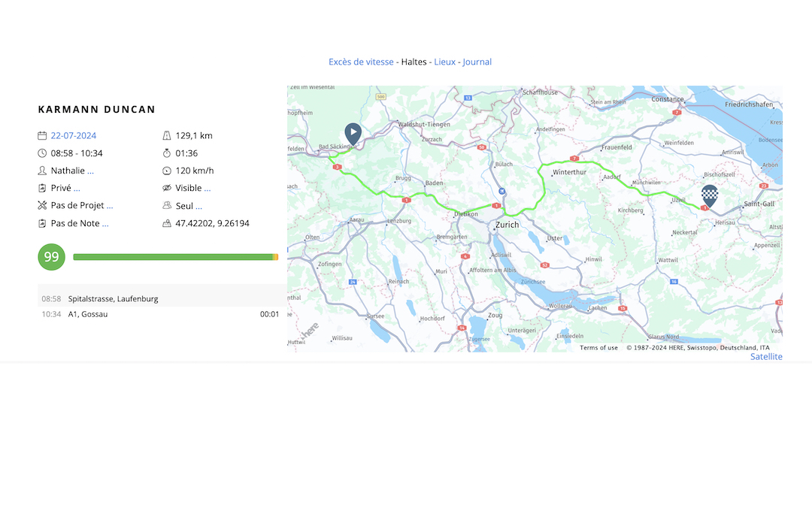Click the clock icon next to 08:58 - 10:34
Viewport: 812px width, 511px height.
click(x=42, y=153)
